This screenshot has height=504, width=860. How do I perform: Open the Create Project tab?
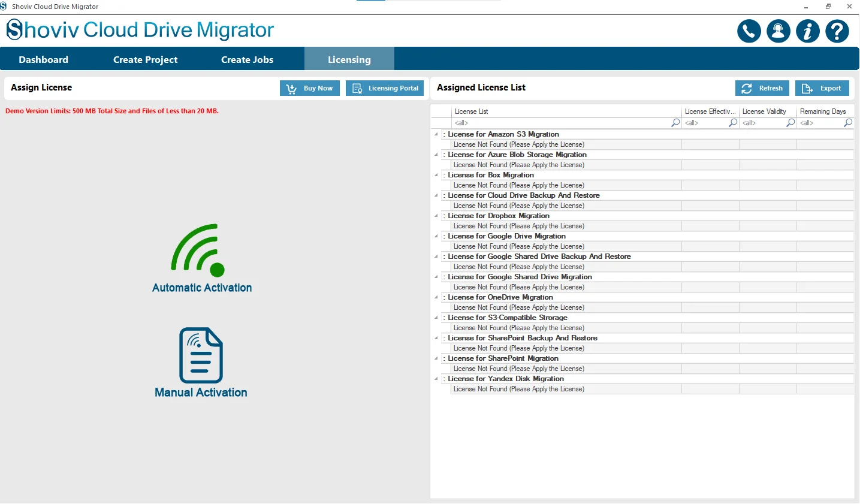[145, 59]
